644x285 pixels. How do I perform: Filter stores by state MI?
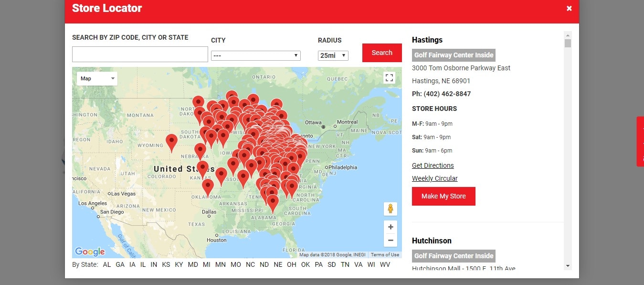tap(207, 264)
